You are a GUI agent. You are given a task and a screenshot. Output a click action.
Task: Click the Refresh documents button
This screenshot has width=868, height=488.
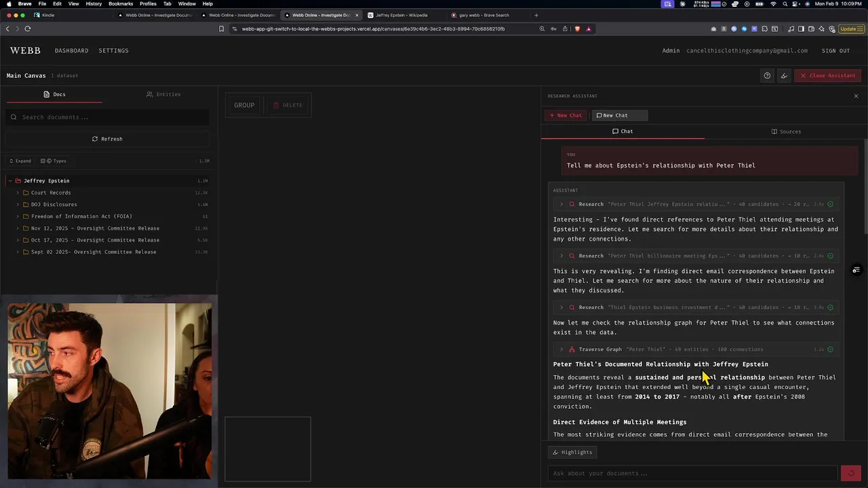click(107, 139)
